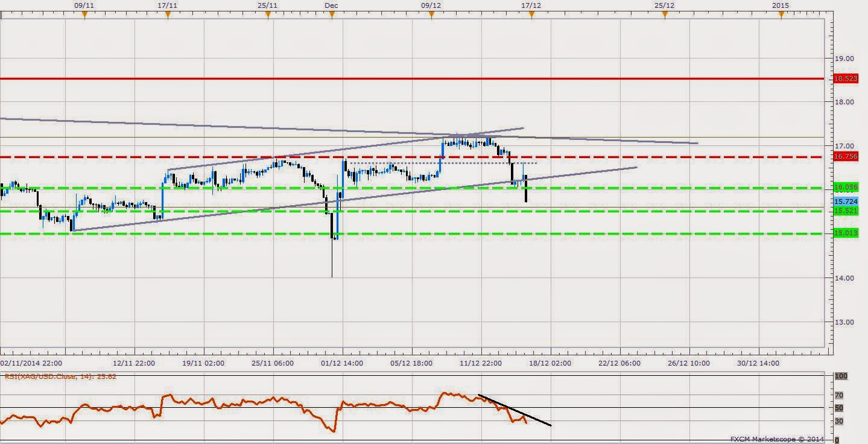Click the blue 15.724 current price label
868x444 pixels.
point(846,201)
